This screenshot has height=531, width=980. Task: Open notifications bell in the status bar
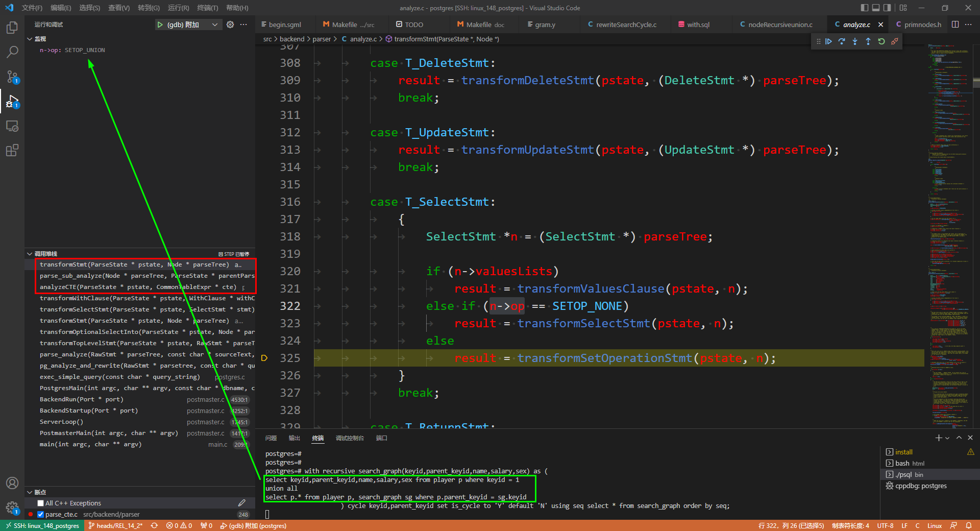click(968, 525)
